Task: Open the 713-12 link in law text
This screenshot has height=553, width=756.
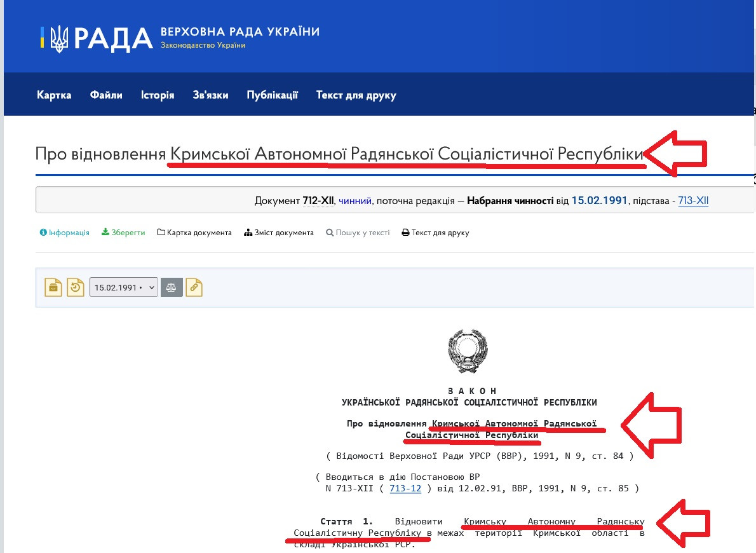Action: tap(405, 488)
